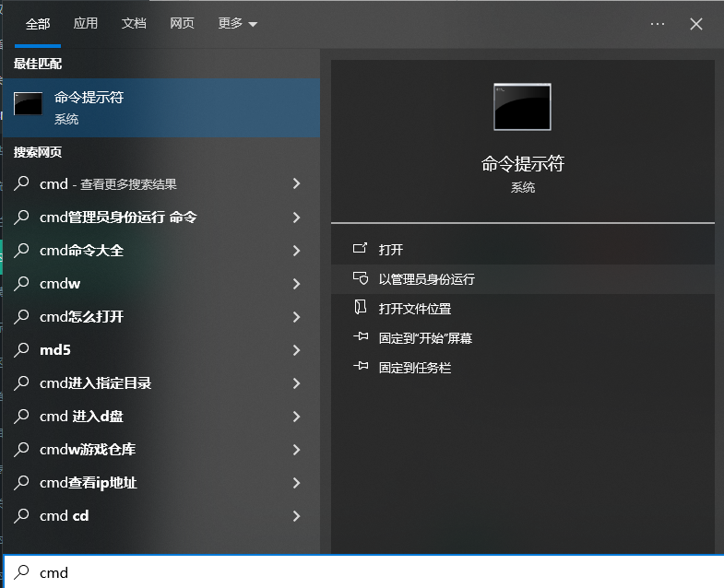
Task: Select suggestion cmd查看ip地址
Action: 161,483
